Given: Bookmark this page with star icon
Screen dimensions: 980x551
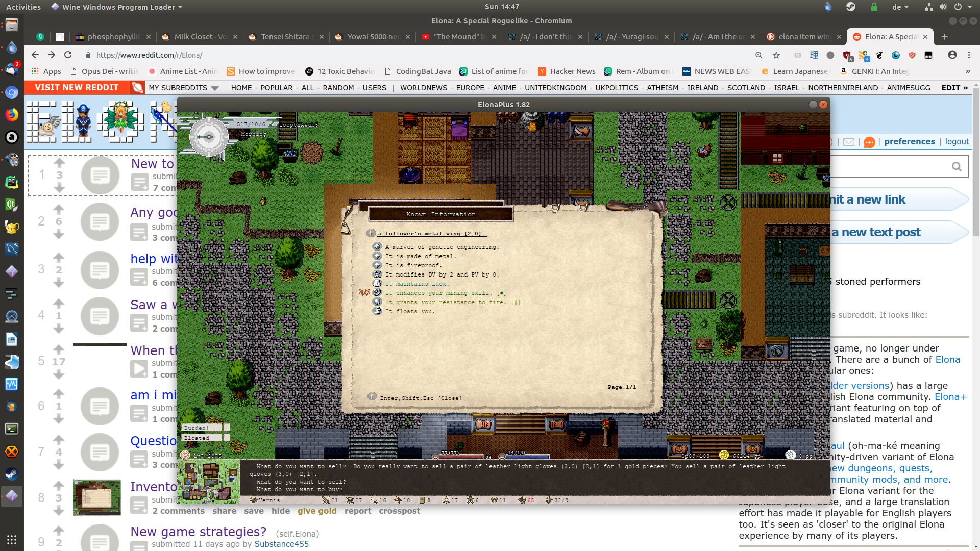Looking at the screenshot, I should pyautogui.click(x=776, y=55).
